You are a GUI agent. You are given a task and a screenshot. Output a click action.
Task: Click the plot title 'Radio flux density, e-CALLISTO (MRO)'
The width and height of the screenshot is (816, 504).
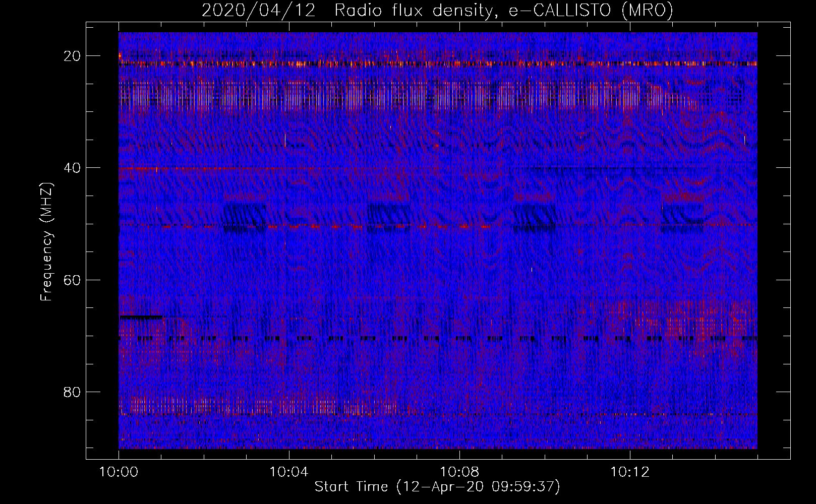pyautogui.click(x=504, y=10)
